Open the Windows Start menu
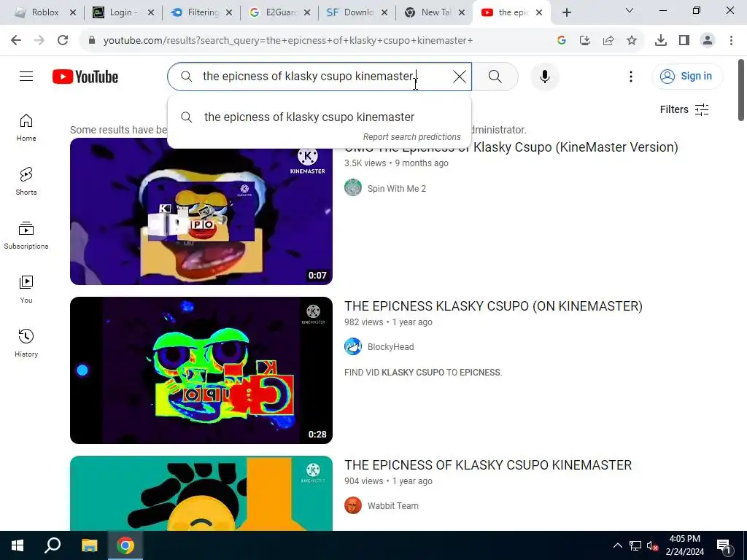Image resolution: width=747 pixels, height=560 pixels. (x=18, y=545)
